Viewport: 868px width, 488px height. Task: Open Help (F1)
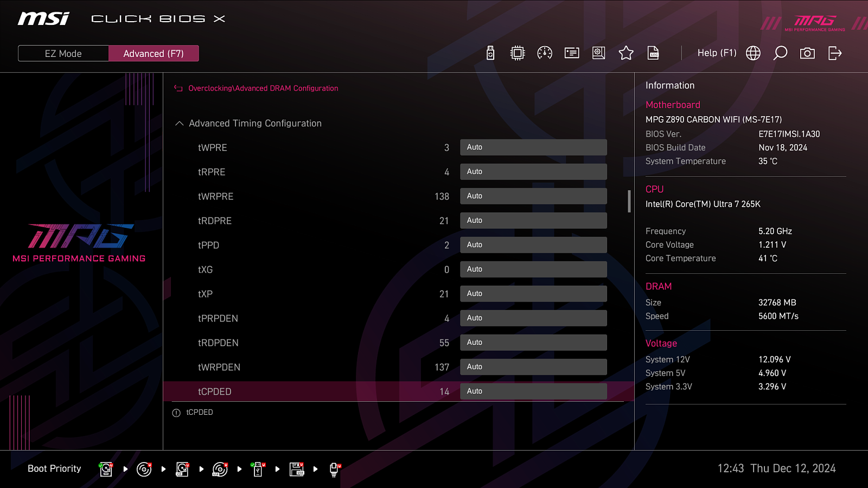coord(717,53)
